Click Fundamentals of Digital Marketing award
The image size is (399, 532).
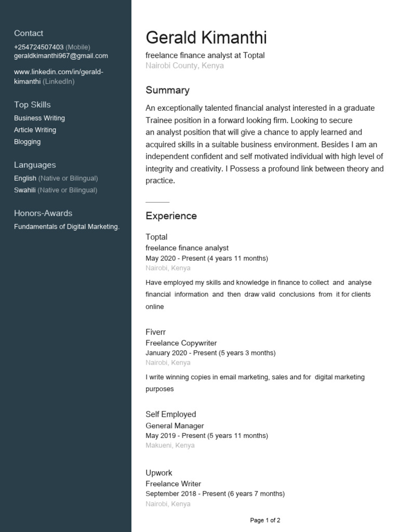click(x=66, y=227)
